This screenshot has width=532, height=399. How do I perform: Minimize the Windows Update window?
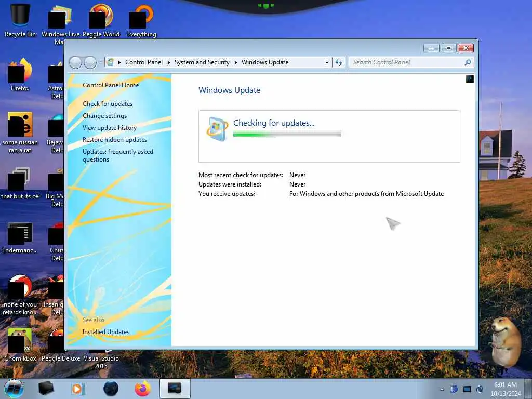pyautogui.click(x=431, y=48)
